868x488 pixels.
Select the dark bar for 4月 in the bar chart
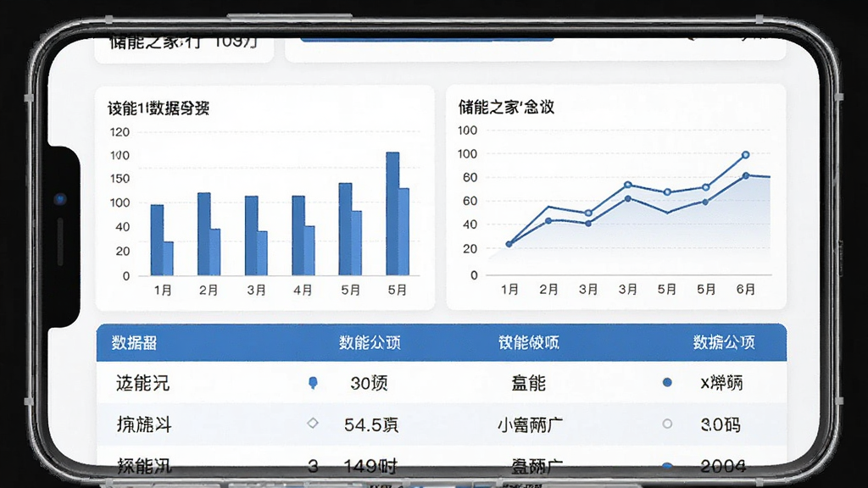point(298,236)
